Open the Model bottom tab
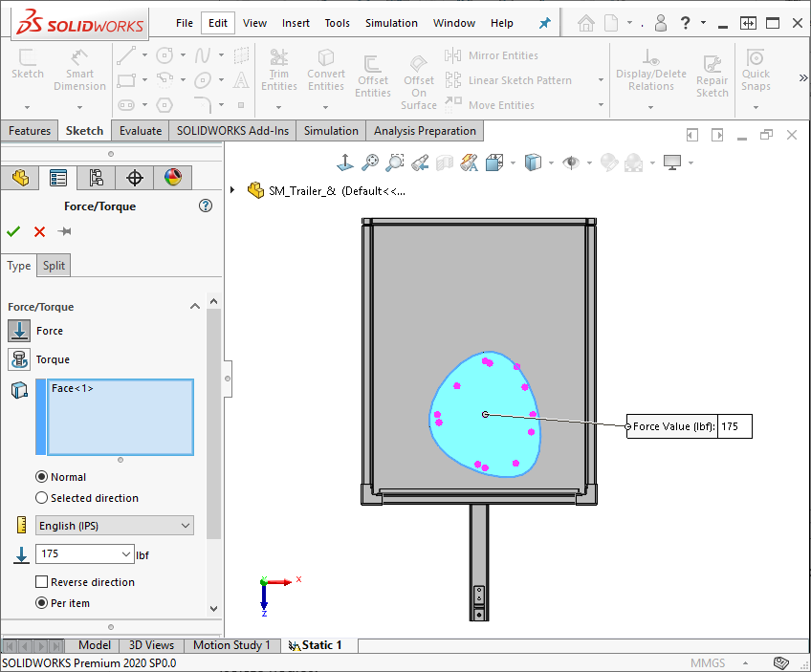Image resolution: width=811 pixels, height=672 pixels. (x=94, y=645)
